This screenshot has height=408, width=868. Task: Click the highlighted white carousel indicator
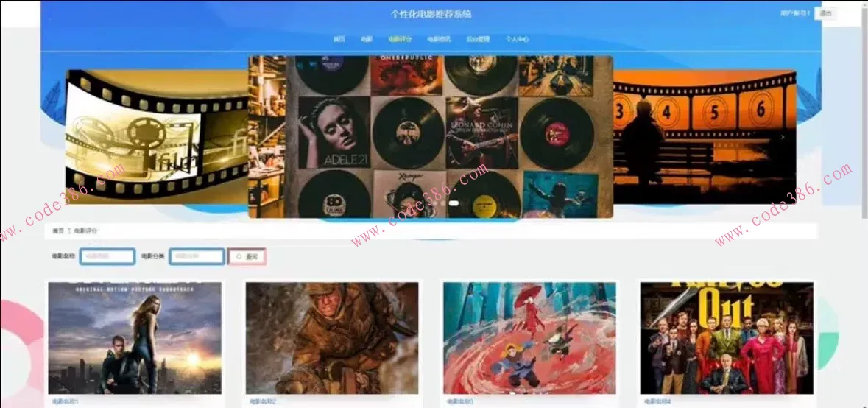pyautogui.click(x=454, y=203)
